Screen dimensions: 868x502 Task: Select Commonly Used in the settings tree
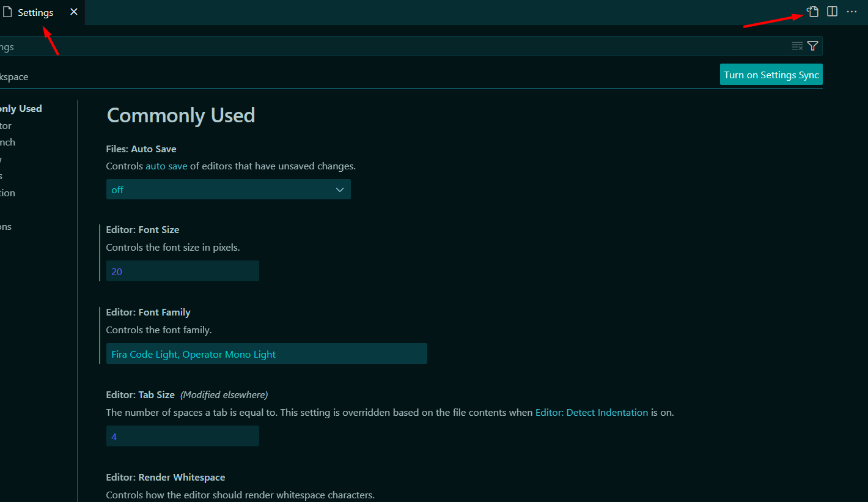pyautogui.click(x=21, y=109)
